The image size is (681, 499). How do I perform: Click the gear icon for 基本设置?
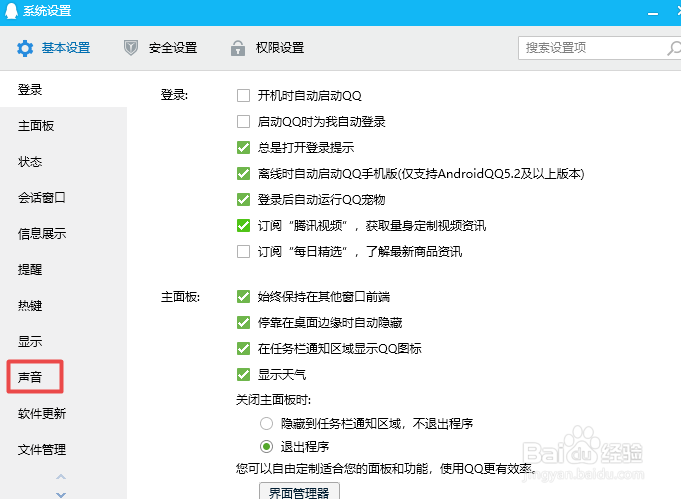[25, 48]
